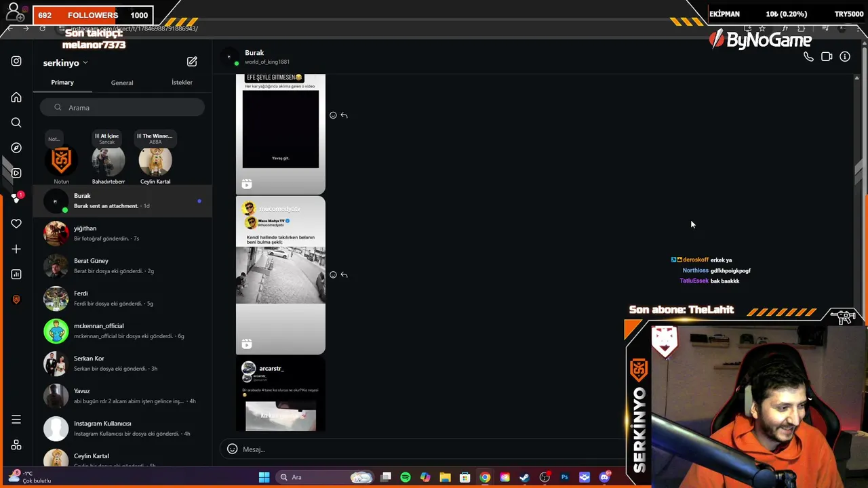Open the Dashboard chart icon
Image resolution: width=868 pixels, height=488 pixels.
coord(16,274)
